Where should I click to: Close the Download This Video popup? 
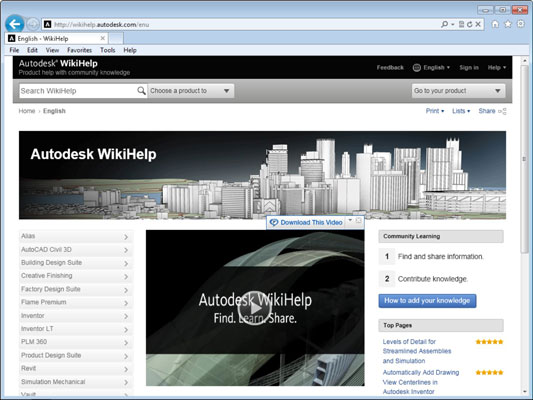click(x=359, y=221)
